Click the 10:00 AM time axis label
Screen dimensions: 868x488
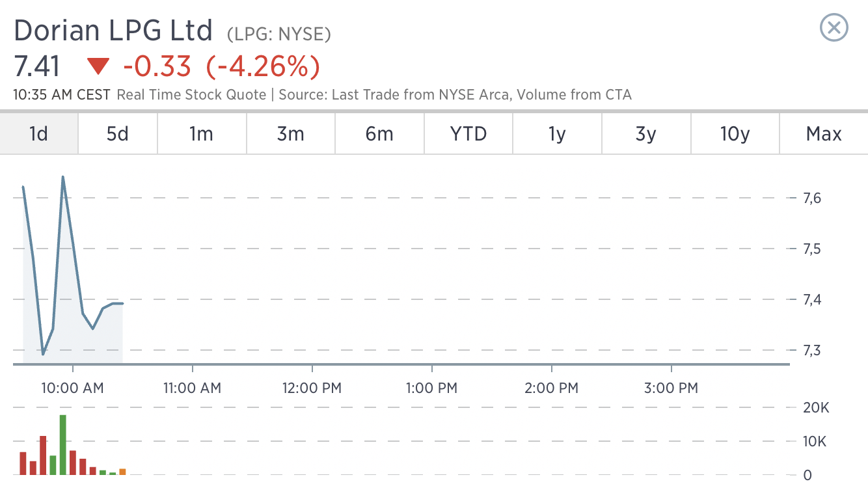(x=72, y=388)
